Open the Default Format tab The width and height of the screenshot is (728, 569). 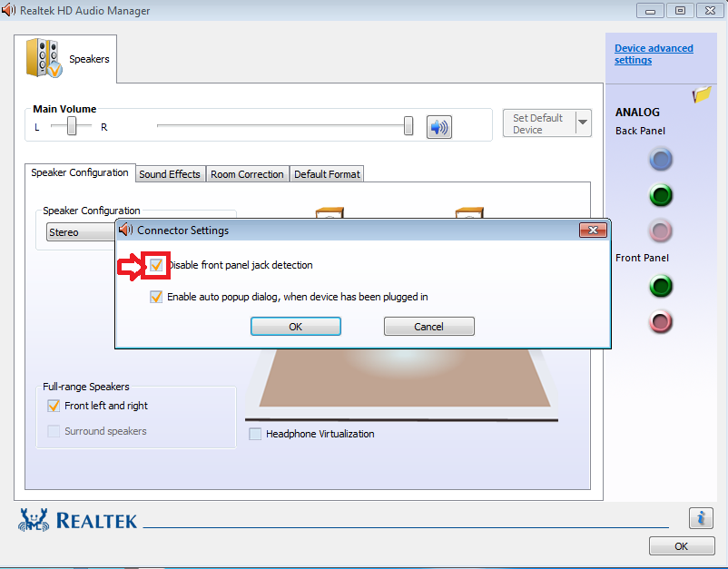click(327, 174)
